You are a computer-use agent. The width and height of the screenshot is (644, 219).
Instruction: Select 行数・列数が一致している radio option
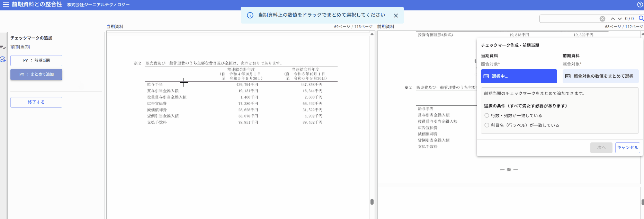[487, 115]
